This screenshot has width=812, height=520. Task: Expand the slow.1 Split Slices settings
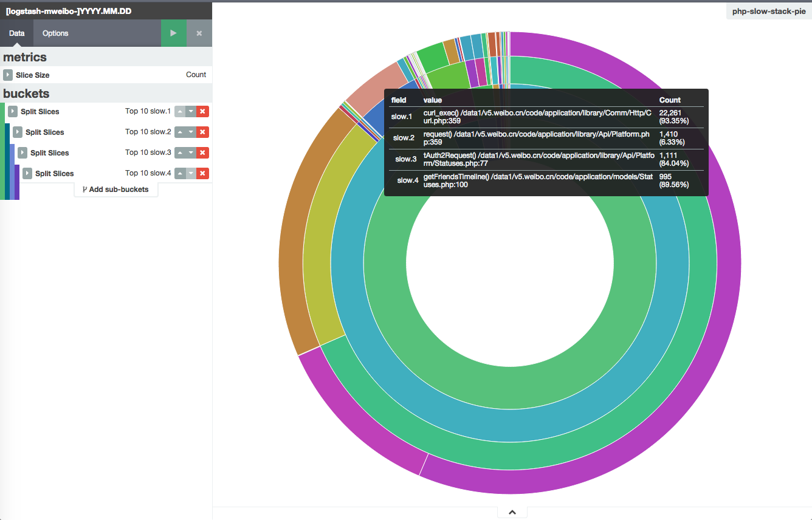(13, 112)
